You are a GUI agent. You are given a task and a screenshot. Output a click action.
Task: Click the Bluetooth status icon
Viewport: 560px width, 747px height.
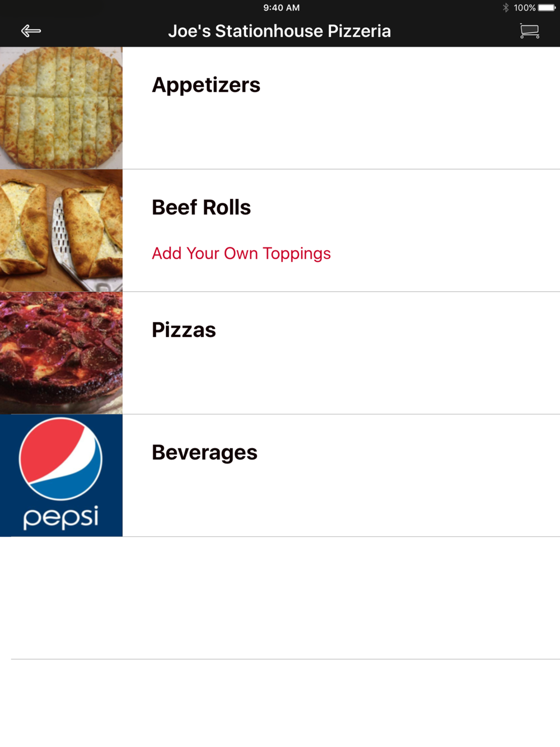click(505, 8)
